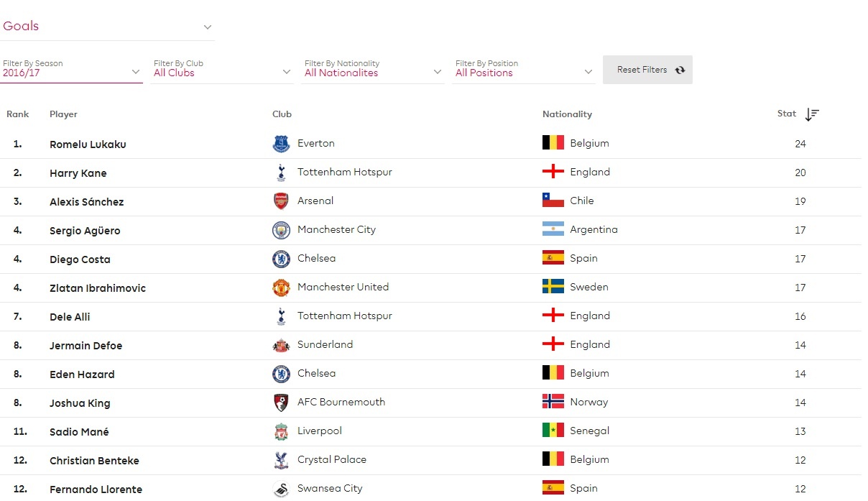Click the Sweden flag beside Zlatan Ibrahimovic

point(552,285)
